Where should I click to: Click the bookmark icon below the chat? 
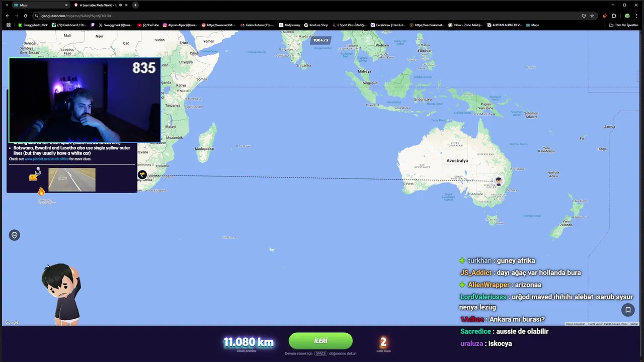(x=628, y=310)
